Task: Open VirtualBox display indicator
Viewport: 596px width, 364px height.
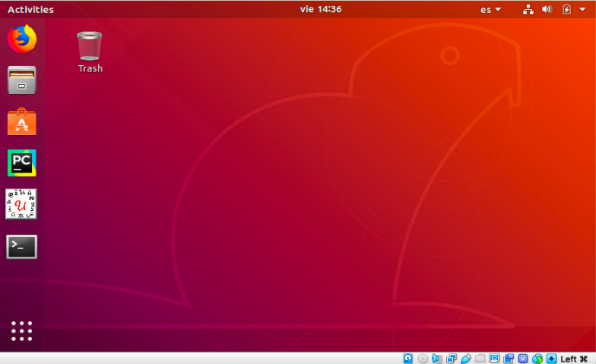Action: coord(495,358)
